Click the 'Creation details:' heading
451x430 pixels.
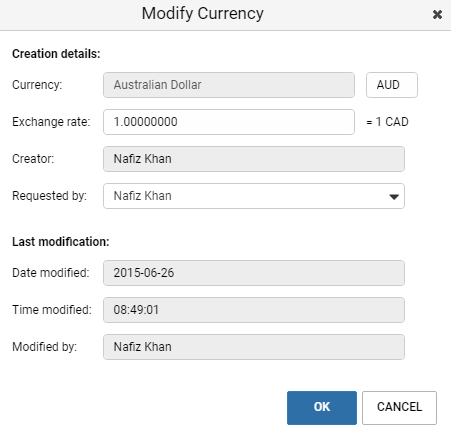point(56,54)
